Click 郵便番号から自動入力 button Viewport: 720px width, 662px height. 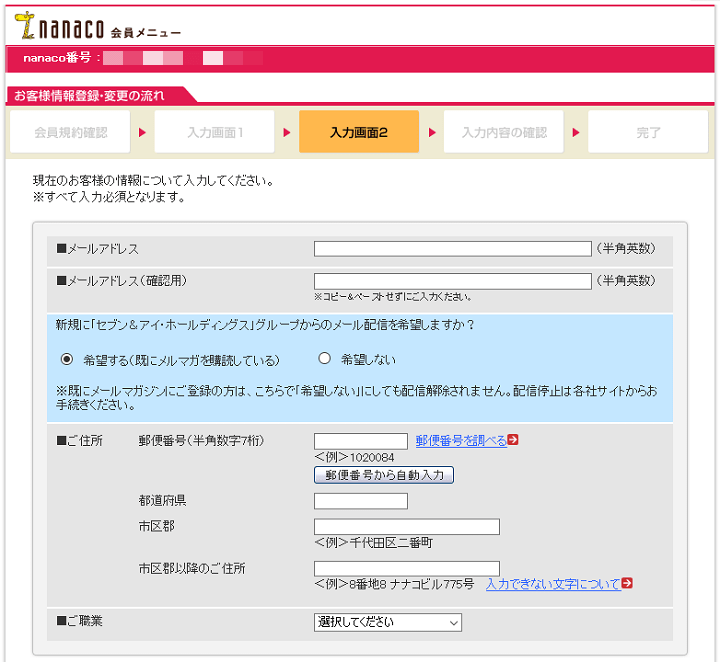coord(384,475)
